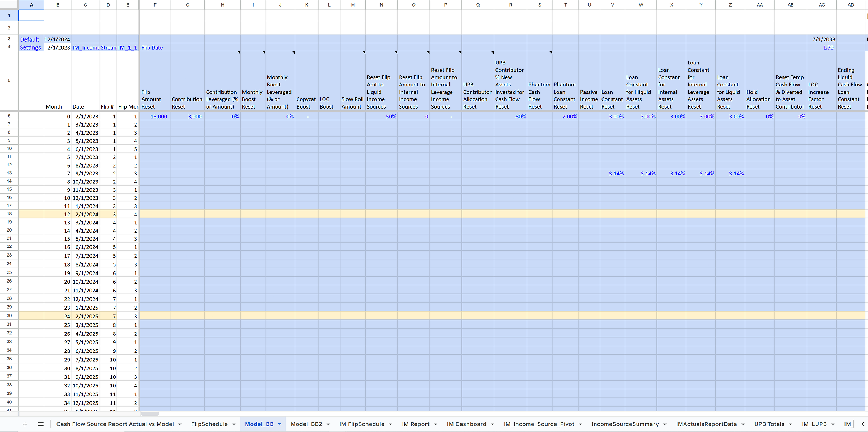Switch to Model_BB2 sheet tab
Image resolution: width=868 pixels, height=432 pixels.
(306, 424)
